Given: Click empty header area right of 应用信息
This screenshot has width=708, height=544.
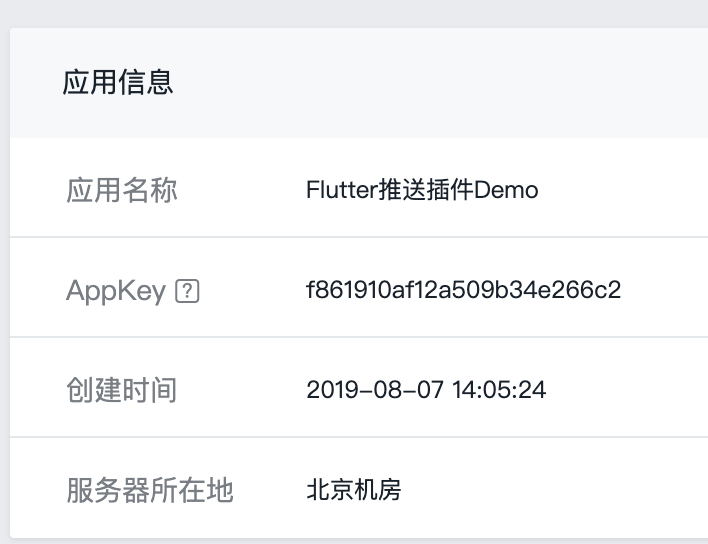Looking at the screenshot, I should (442, 83).
